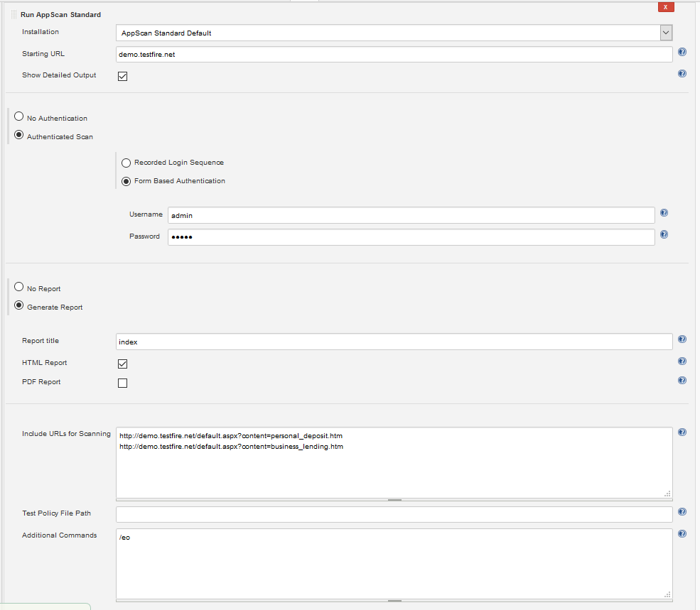Click the /eo command text

pyautogui.click(x=124, y=538)
